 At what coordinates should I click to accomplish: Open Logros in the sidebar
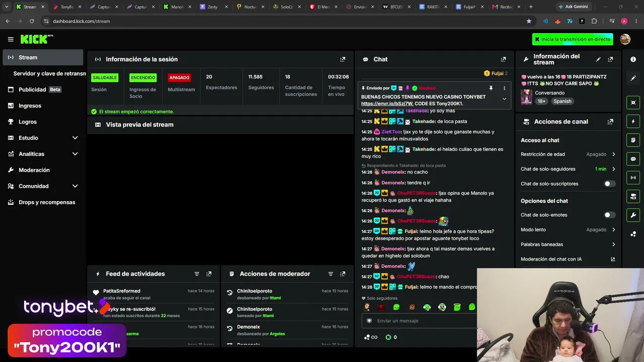43,122
